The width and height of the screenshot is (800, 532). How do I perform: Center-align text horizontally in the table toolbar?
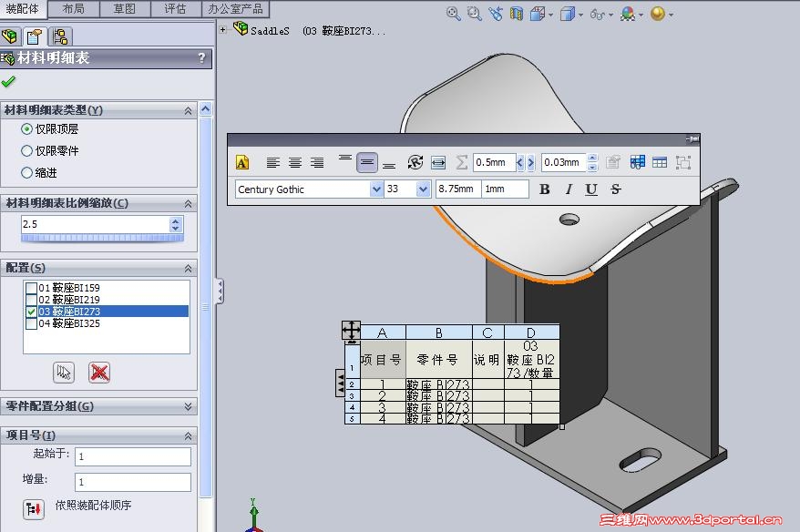coord(295,163)
